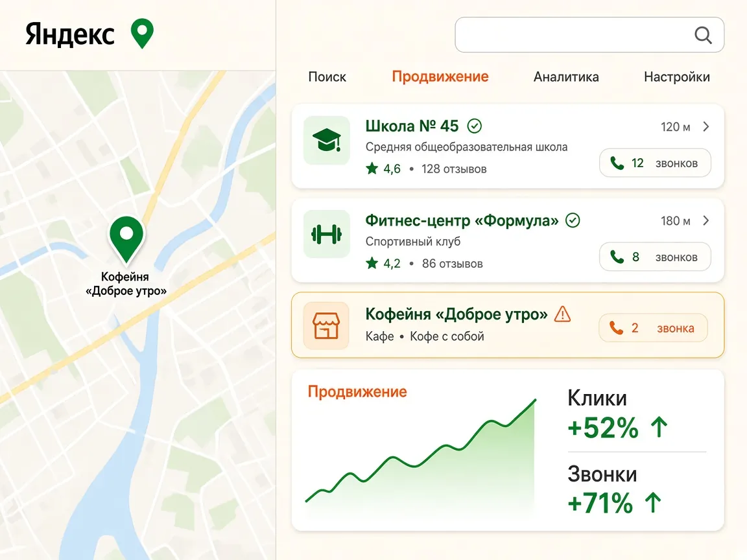The height and width of the screenshot is (560, 747).
Task: Click the magnifier search icon
Action: tap(703, 35)
